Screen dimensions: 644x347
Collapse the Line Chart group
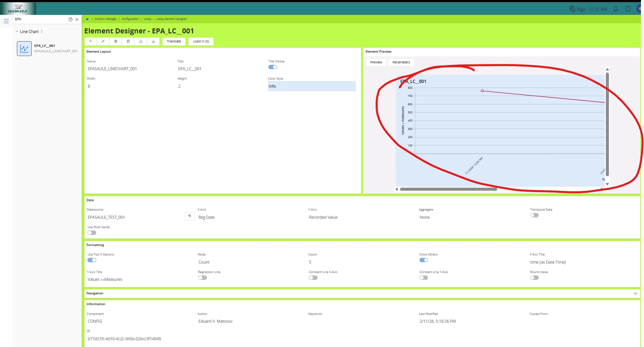tap(17, 31)
